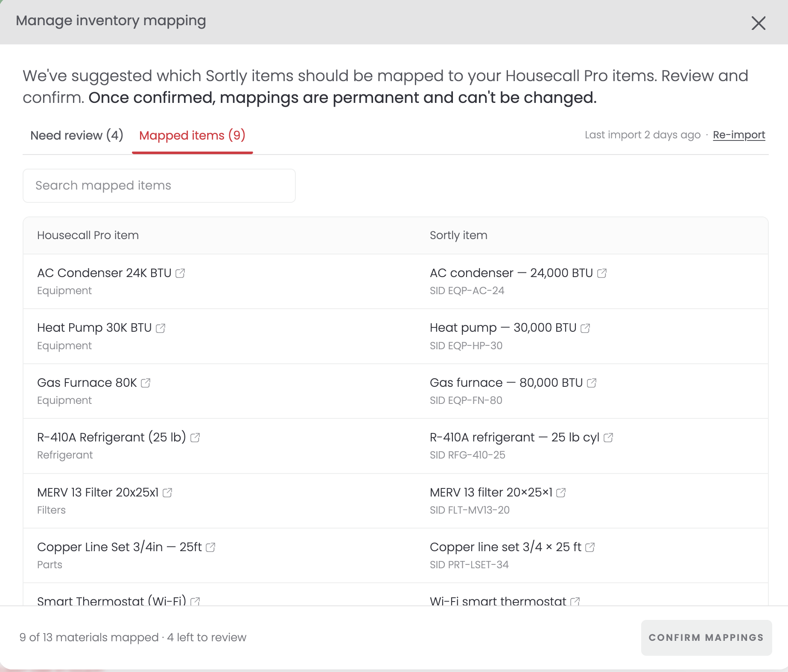This screenshot has height=672, width=788.
Task: Select the 'R-410A Refrigerant (25 lb)' item name
Action: coord(112,438)
